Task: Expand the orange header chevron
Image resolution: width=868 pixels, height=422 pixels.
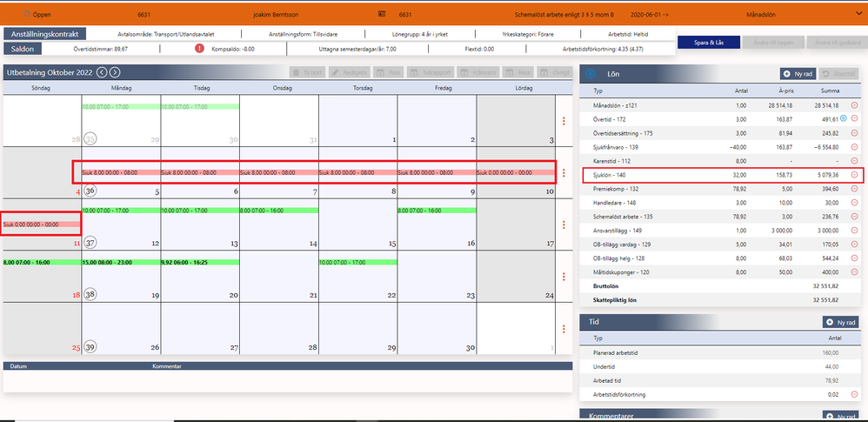Action: [858, 15]
